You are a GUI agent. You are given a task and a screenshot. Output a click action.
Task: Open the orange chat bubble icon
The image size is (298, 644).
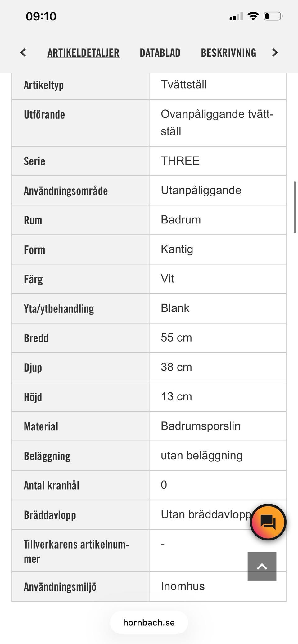coord(268,522)
